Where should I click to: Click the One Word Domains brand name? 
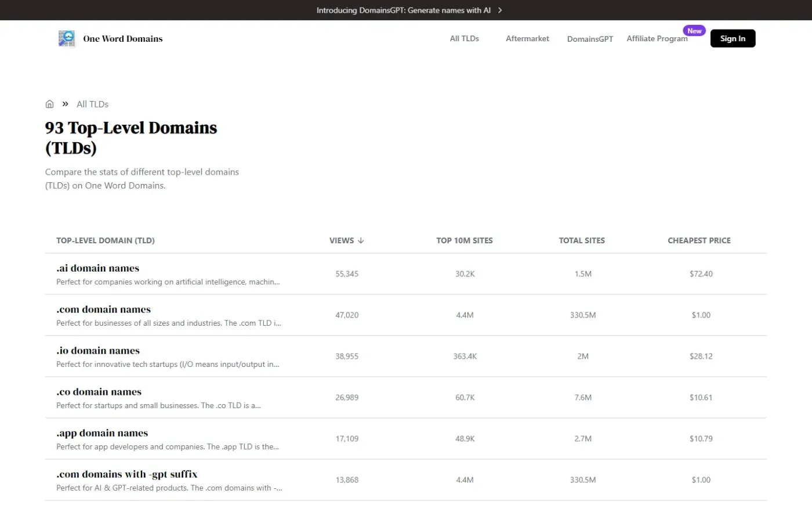click(123, 39)
